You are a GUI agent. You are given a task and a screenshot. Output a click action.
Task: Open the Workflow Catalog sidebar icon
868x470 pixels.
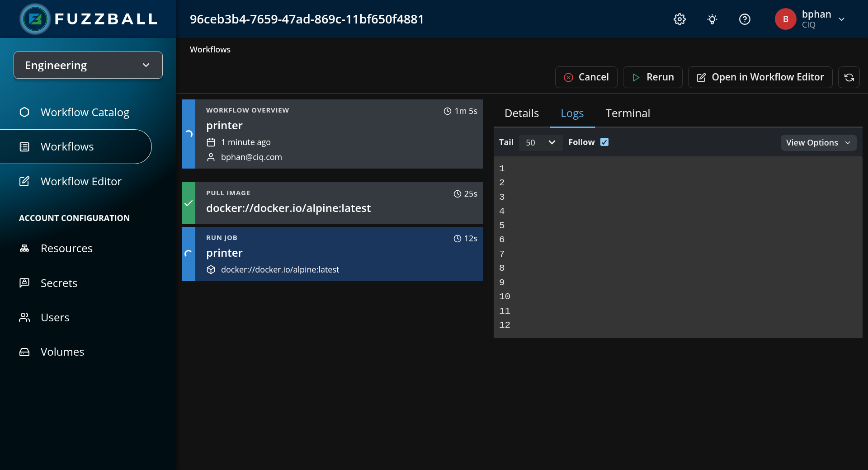(24, 112)
